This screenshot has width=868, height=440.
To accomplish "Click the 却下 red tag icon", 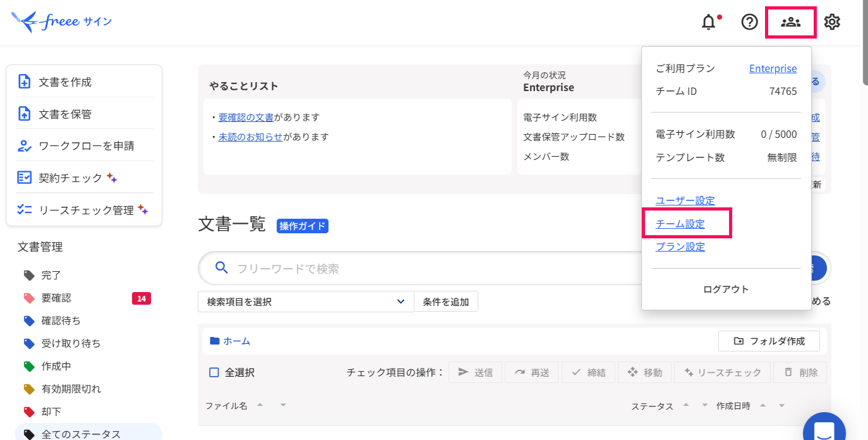I will pyautogui.click(x=29, y=412).
